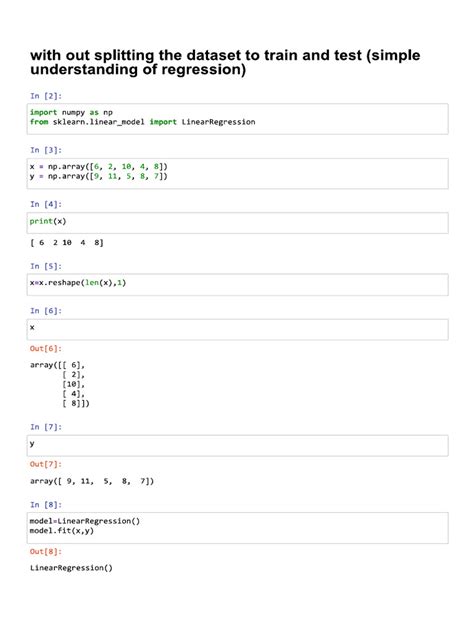Click the 'LinearRegression()' output text
This screenshot has width=474, height=632.
tap(71, 568)
